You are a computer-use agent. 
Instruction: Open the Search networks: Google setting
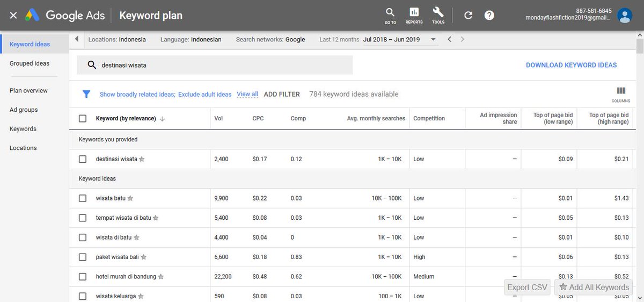point(270,39)
